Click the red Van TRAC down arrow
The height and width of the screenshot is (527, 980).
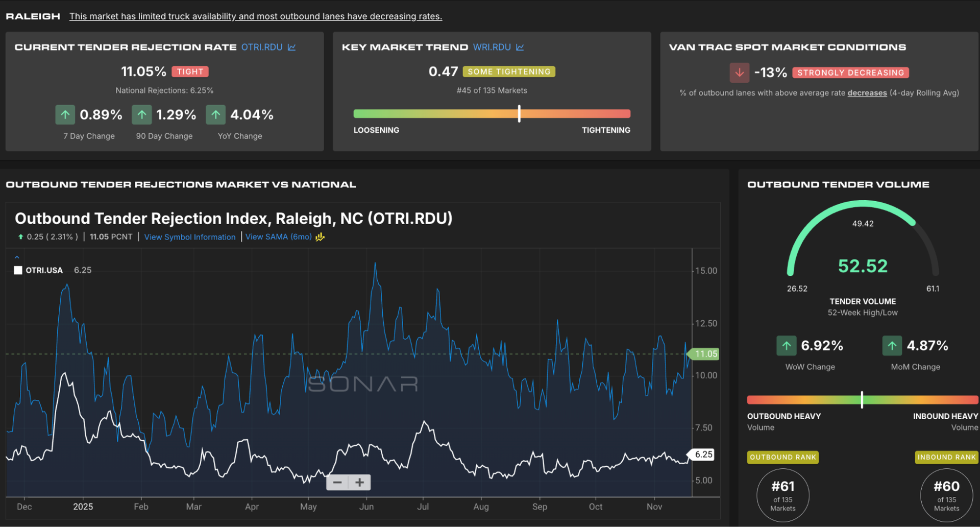739,73
